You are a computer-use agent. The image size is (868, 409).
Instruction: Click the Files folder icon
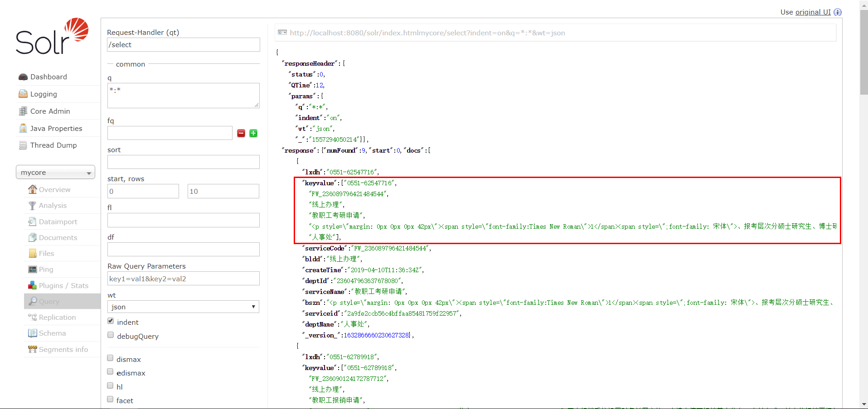point(33,253)
